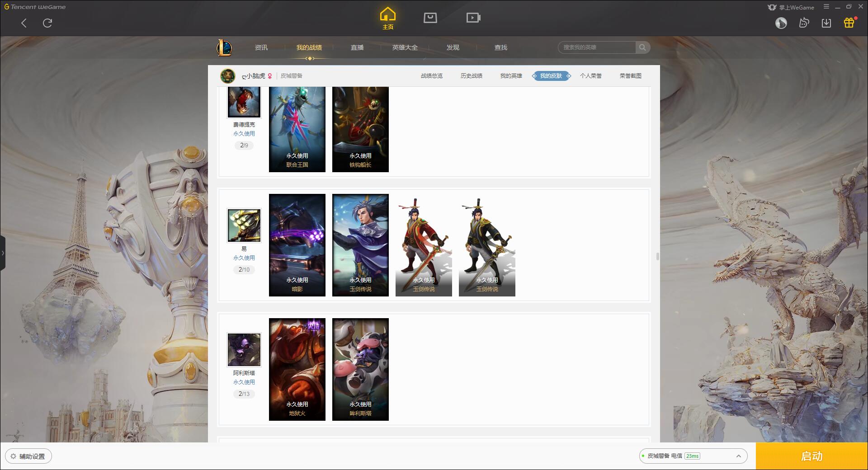Go back with the back arrow
Screen dimensions: 868x470
24,23
